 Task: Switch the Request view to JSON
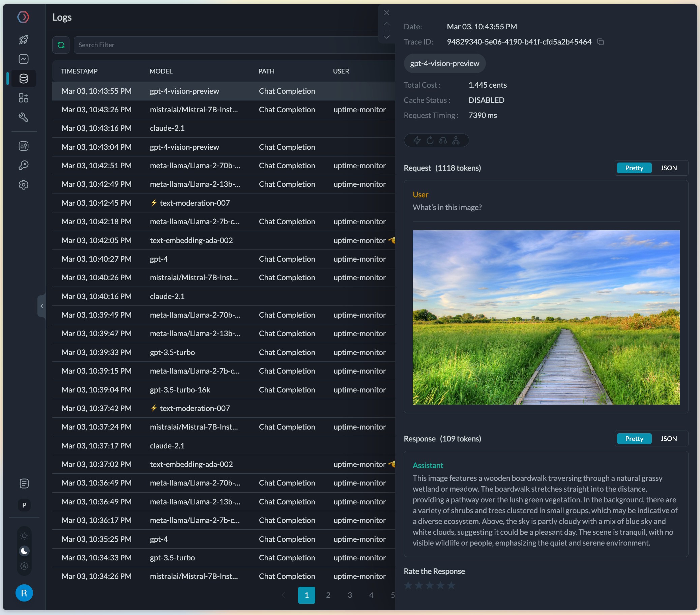point(668,168)
